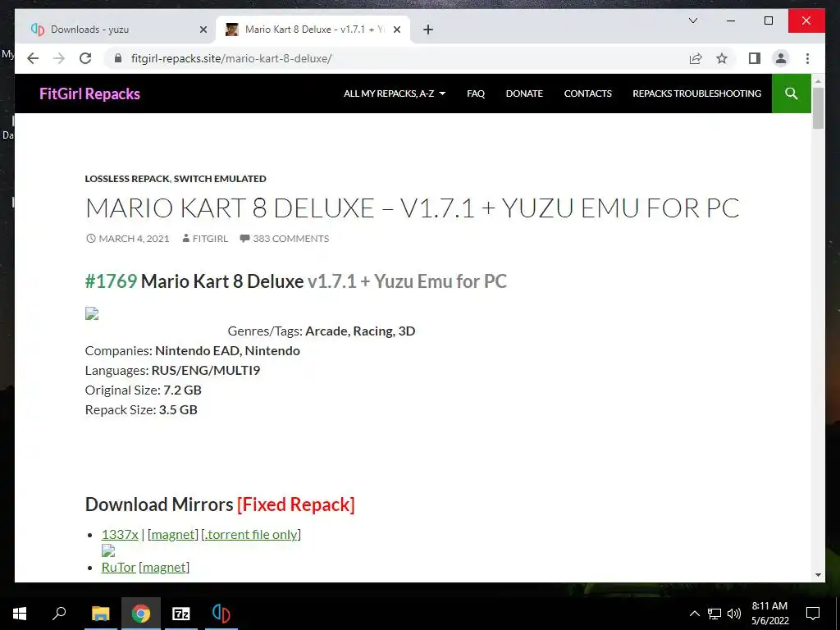The width and height of the screenshot is (840, 630).
Task: Open Windows taskbar search
Action: click(59, 614)
